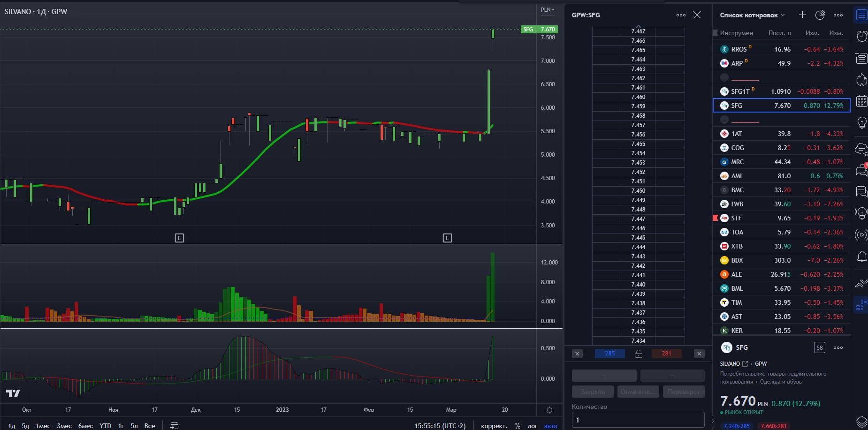Screen dimensions: 868x430
Task: Select the AML row in watchlist
Action: (781, 176)
